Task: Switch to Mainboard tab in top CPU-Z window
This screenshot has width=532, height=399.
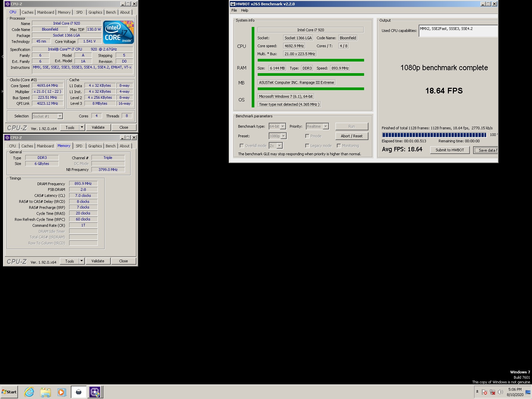Action: pyautogui.click(x=46, y=12)
